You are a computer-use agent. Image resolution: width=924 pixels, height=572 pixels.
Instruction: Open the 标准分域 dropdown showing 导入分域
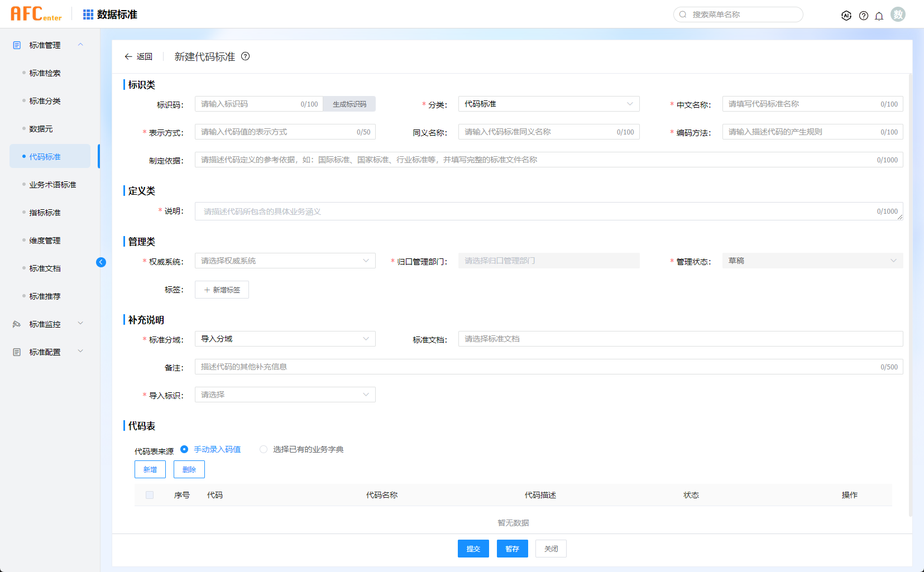[285, 339]
